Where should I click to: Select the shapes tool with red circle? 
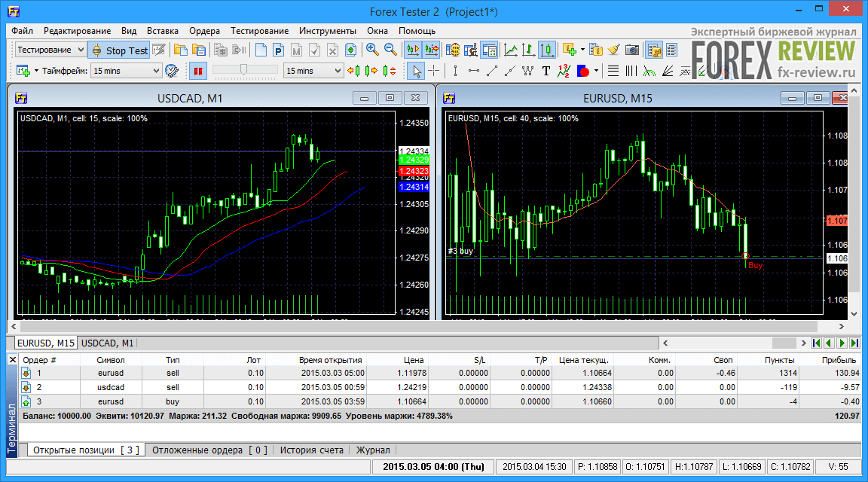pyautogui.click(x=582, y=71)
